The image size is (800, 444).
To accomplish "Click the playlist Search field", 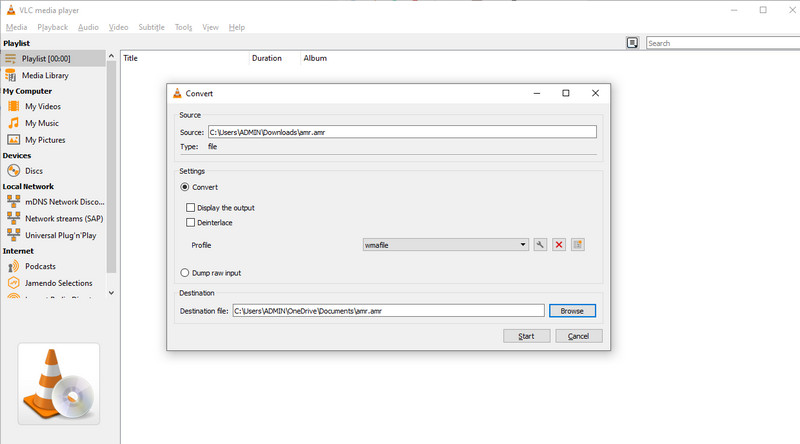I will click(723, 43).
